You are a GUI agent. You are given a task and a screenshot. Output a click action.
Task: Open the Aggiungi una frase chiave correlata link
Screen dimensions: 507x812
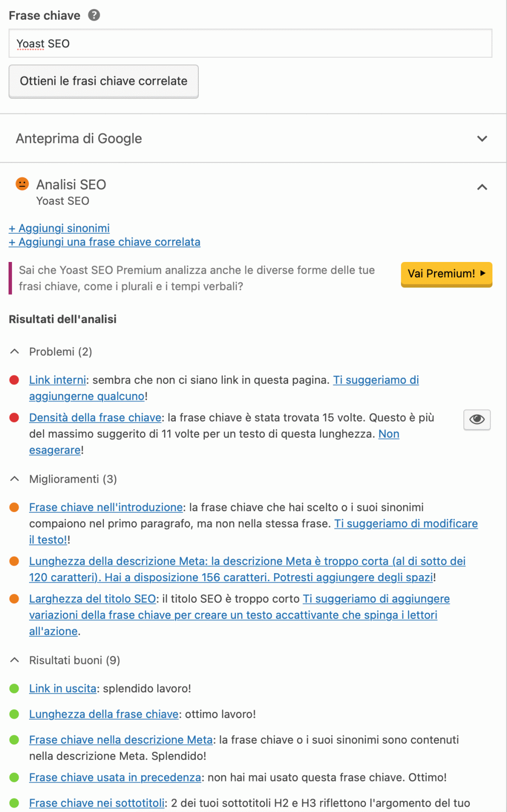click(104, 242)
